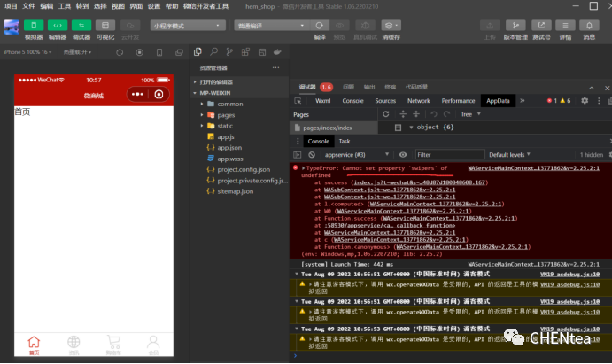This screenshot has width=612, height=364.
Task: Open app.json in the file explorer
Action: [229, 147]
